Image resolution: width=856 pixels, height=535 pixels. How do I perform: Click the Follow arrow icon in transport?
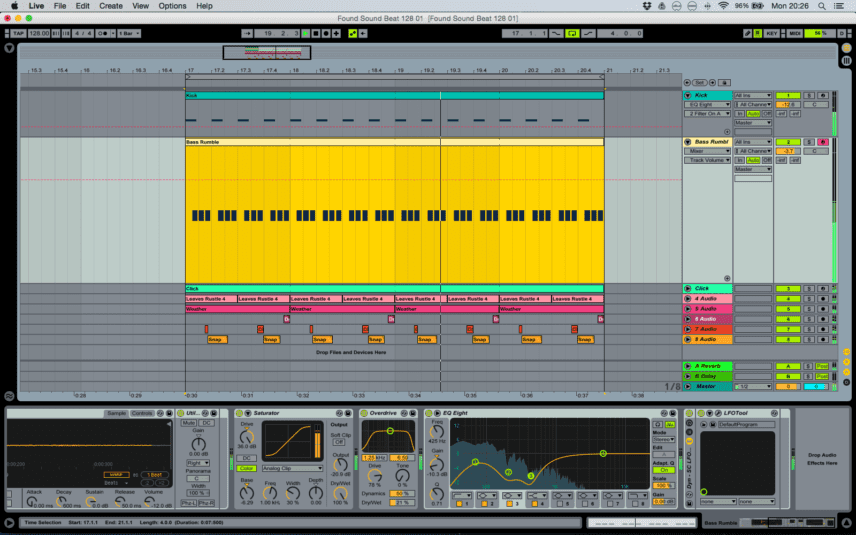click(247, 33)
